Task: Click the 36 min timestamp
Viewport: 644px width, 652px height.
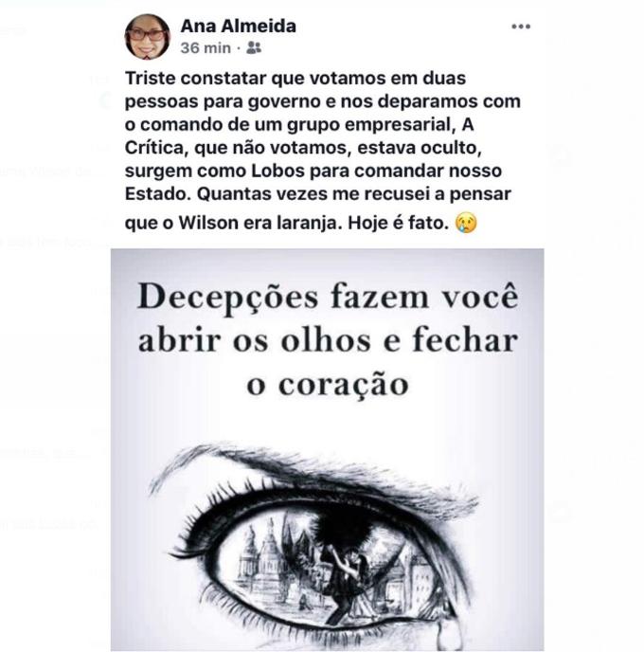Action: [x=206, y=48]
